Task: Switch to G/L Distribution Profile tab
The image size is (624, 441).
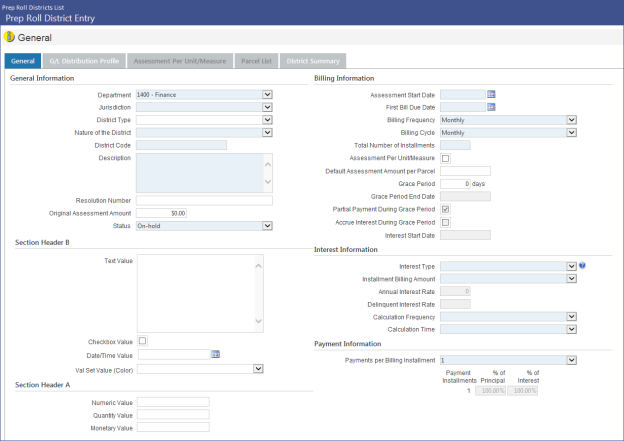Action: pos(84,61)
